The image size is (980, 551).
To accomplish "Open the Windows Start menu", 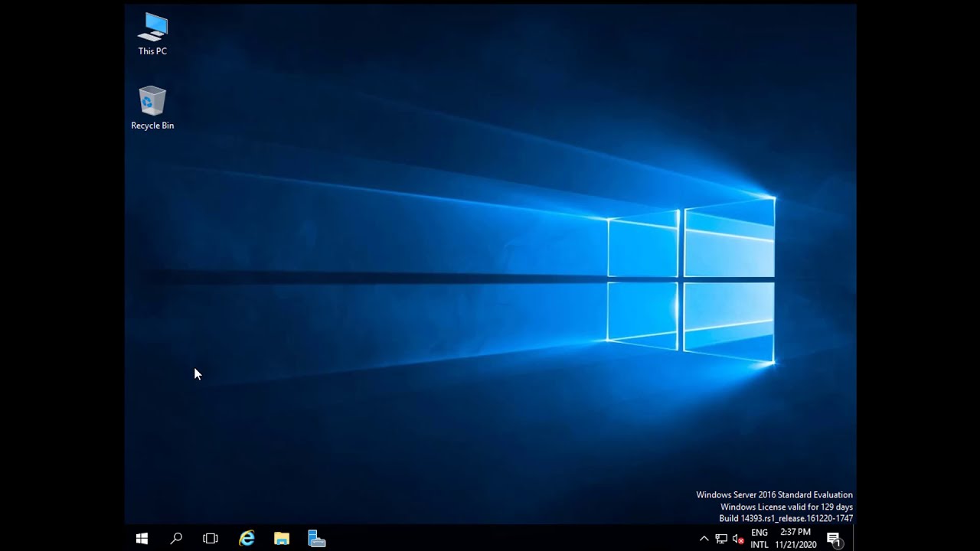I will click(x=142, y=539).
